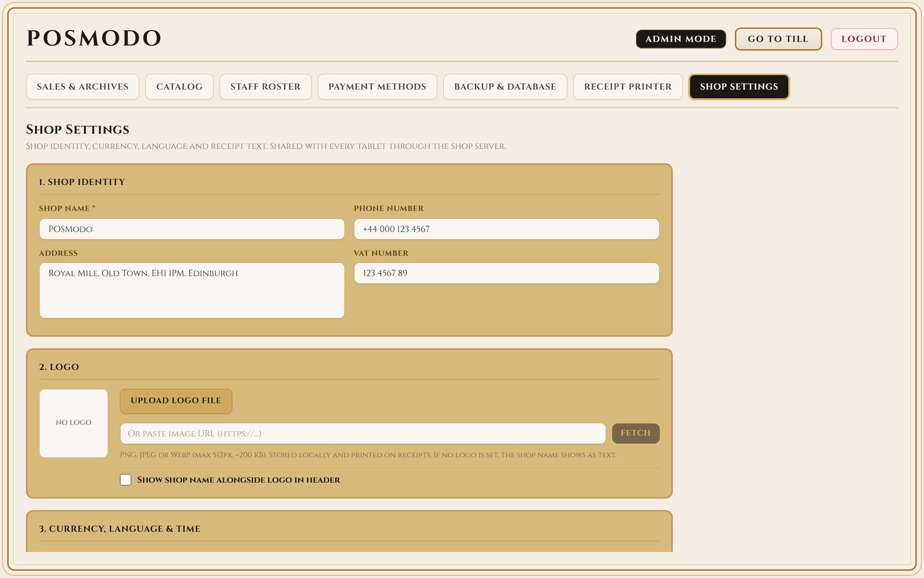Open the Backup & Database tab
The height and width of the screenshot is (578, 924).
505,87
